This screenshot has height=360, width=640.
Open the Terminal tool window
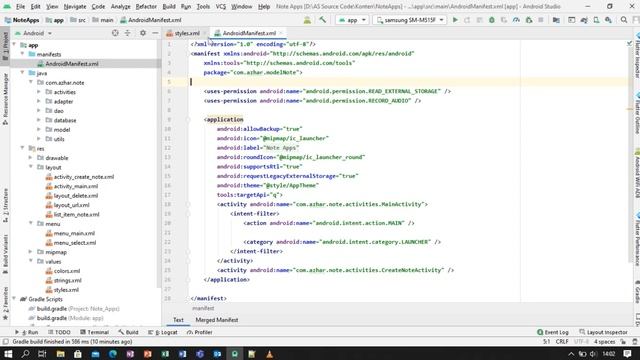tap(95, 332)
